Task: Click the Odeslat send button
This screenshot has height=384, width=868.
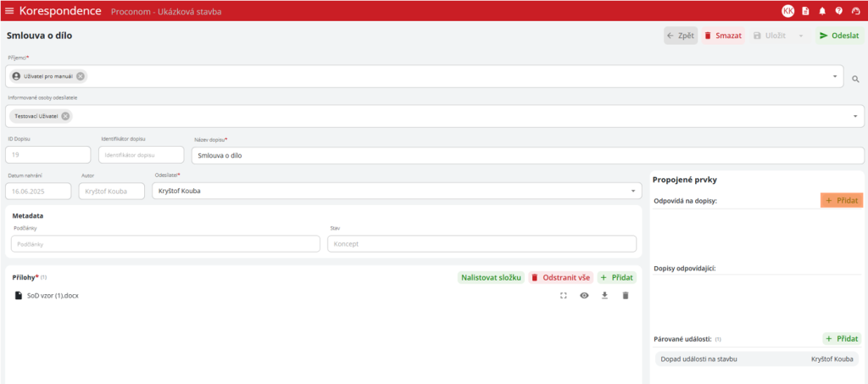Action: pyautogui.click(x=838, y=36)
